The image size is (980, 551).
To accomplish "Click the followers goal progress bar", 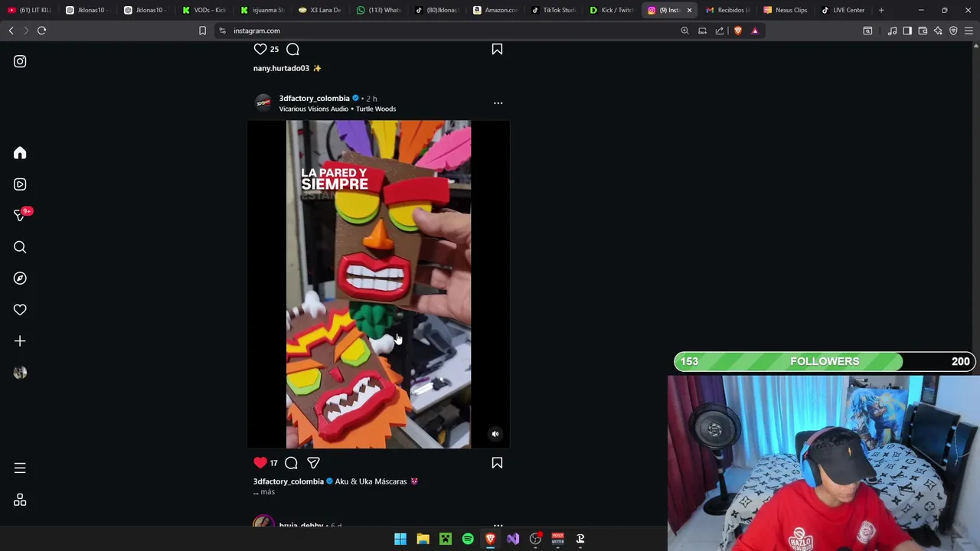I will [825, 361].
